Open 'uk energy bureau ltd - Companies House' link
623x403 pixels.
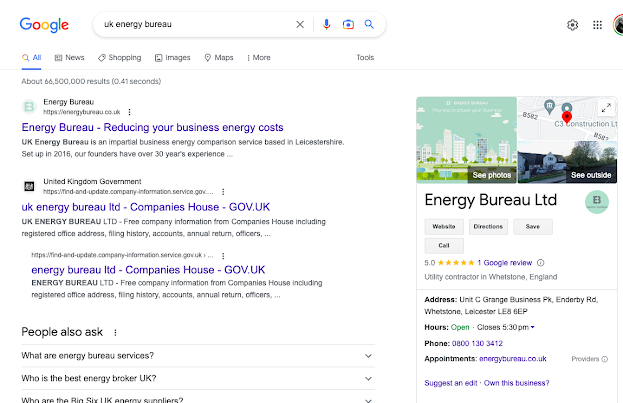pyautogui.click(x=146, y=207)
